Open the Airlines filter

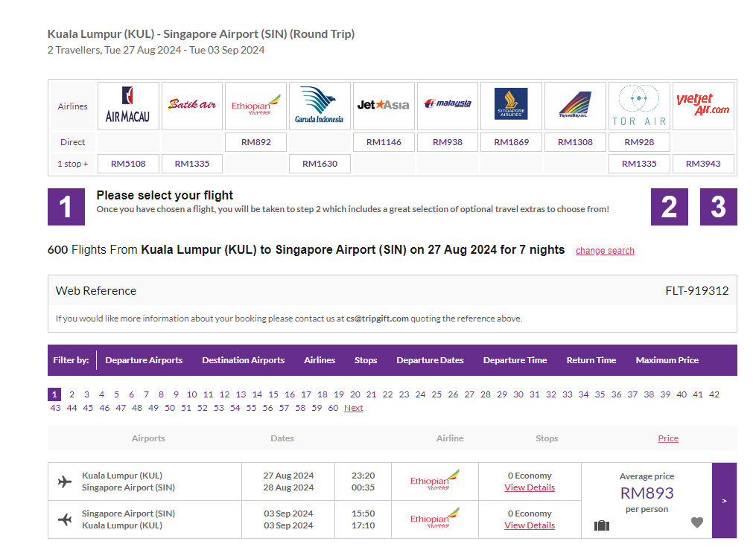click(320, 360)
